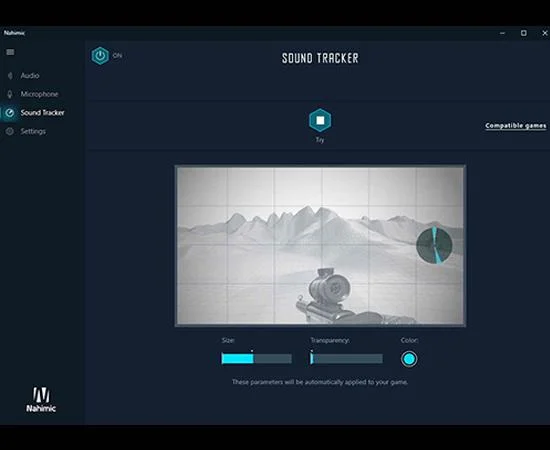The height and width of the screenshot is (450, 550).
Task: Click the game preview image
Action: click(320, 246)
